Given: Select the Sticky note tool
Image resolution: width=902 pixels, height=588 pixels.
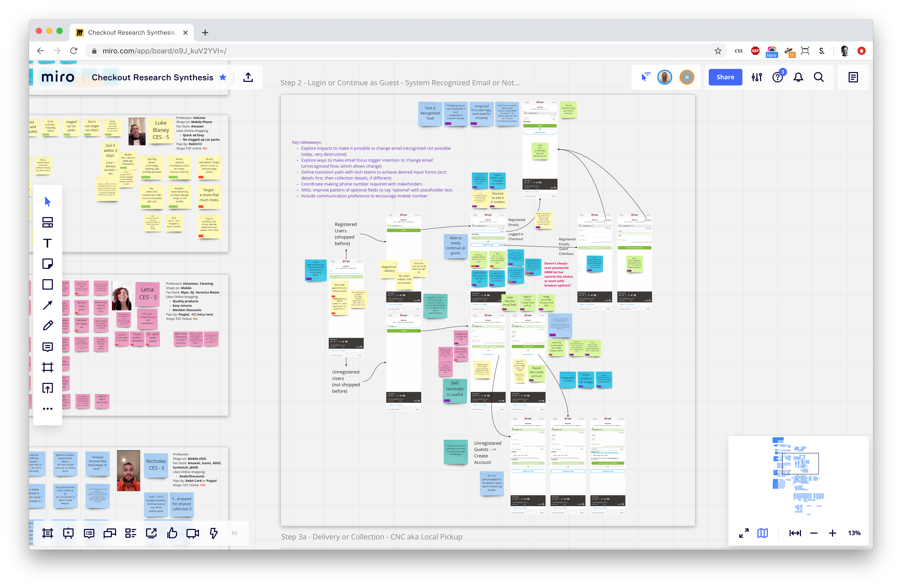Looking at the screenshot, I should pos(47,264).
